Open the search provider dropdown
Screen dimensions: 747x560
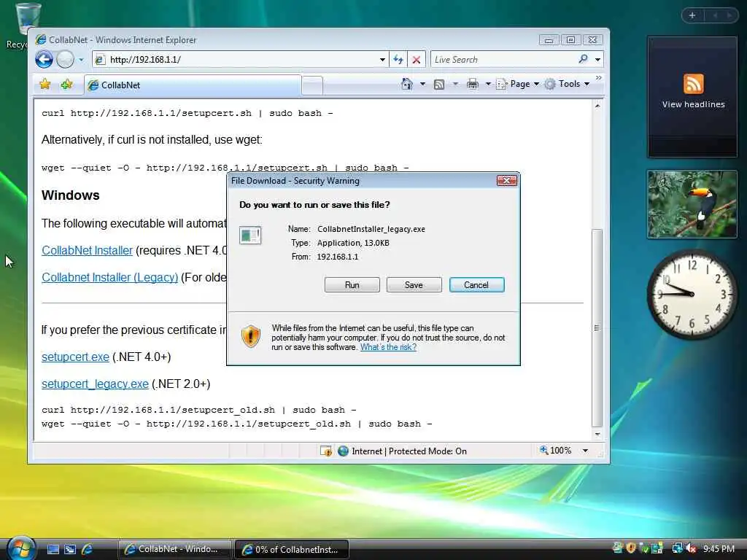(597, 60)
